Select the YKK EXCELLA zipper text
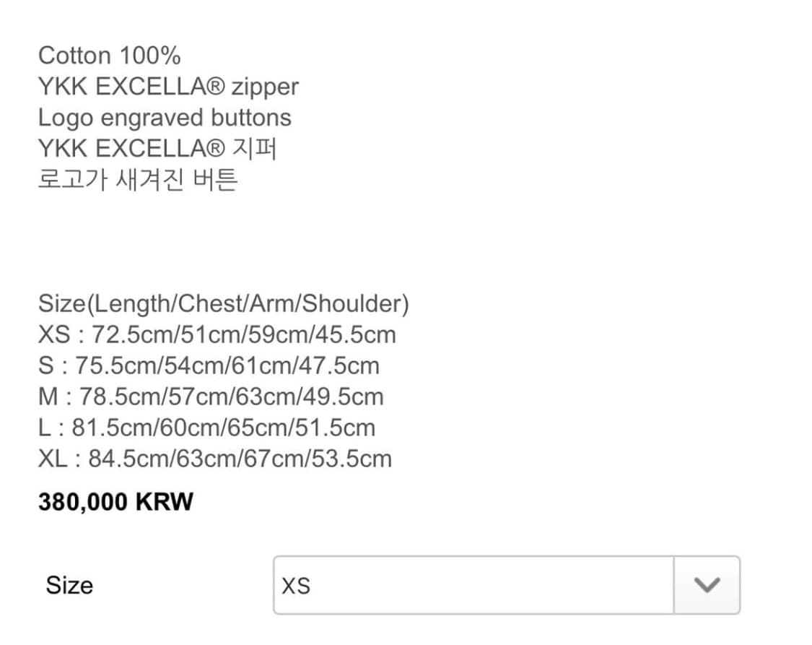This screenshot has height=645, width=812. [169, 87]
